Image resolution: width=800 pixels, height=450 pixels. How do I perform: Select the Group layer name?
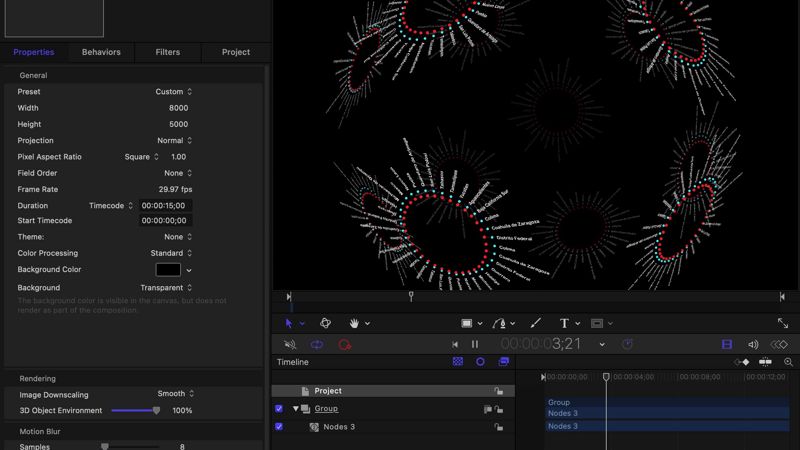pyautogui.click(x=326, y=409)
